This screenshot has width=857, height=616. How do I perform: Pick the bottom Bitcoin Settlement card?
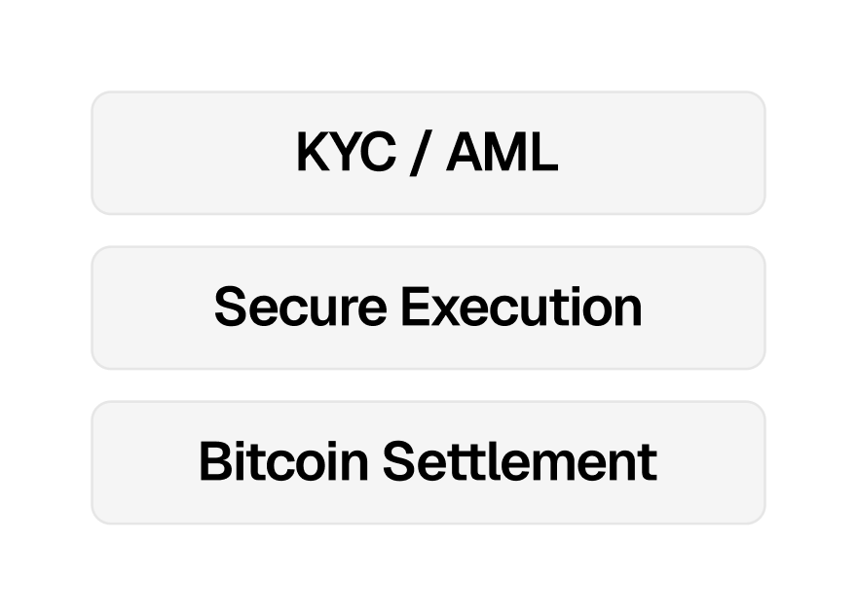[428, 462]
